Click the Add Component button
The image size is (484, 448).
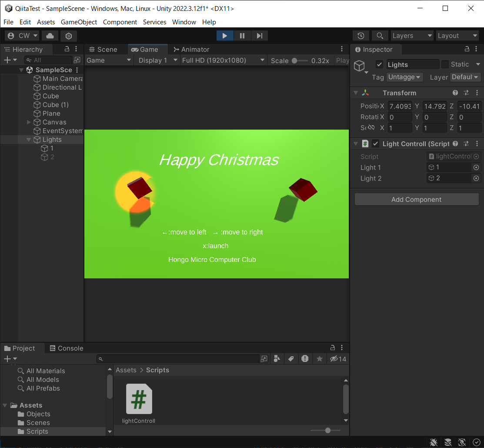pyautogui.click(x=417, y=200)
